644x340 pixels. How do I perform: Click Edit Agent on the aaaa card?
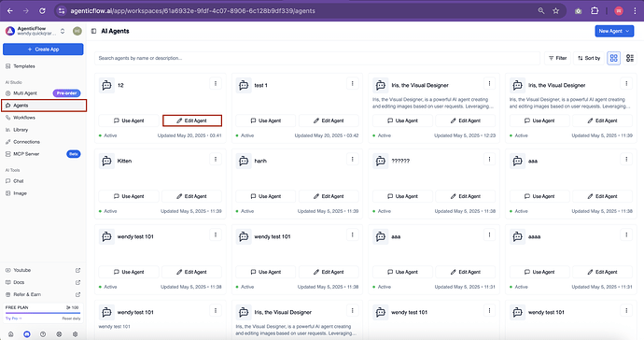pos(603,272)
